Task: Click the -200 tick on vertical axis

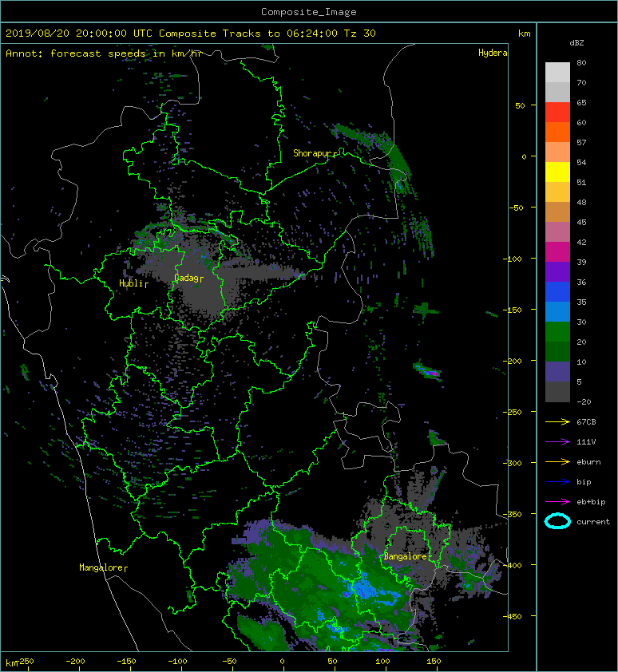Action: pyautogui.click(x=515, y=361)
